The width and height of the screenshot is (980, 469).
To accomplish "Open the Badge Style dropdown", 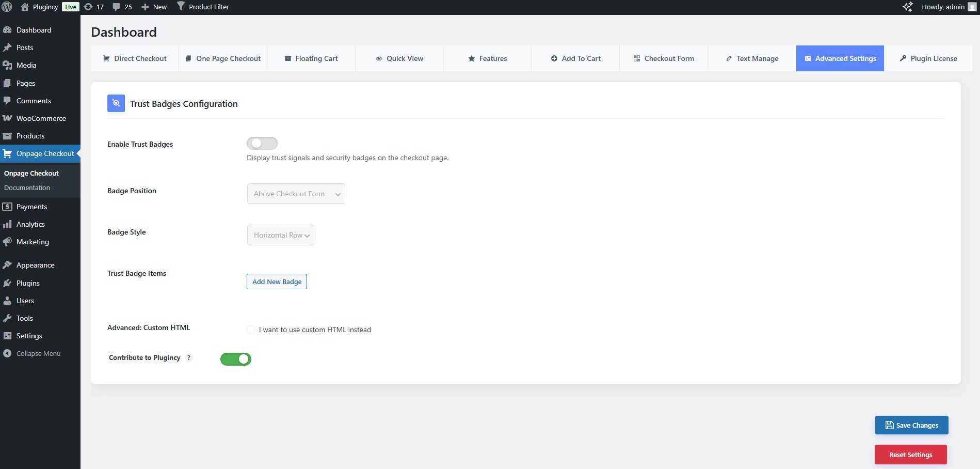I will tap(280, 235).
